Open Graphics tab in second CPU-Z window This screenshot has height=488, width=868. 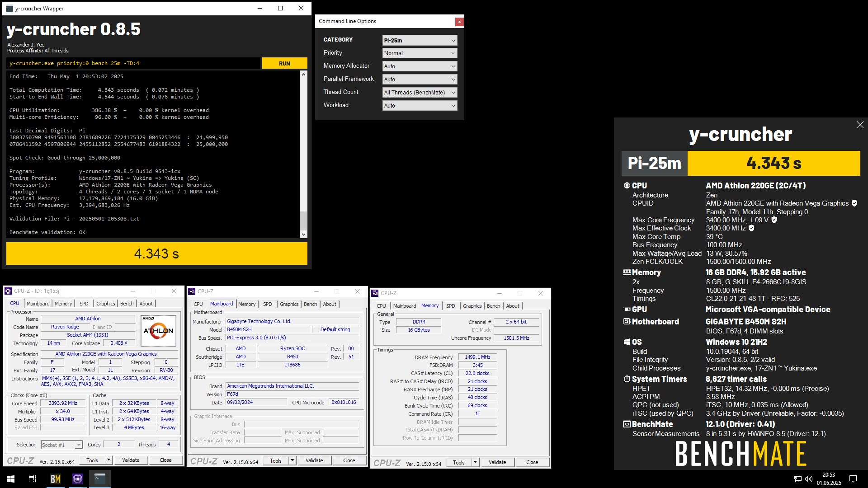click(289, 304)
